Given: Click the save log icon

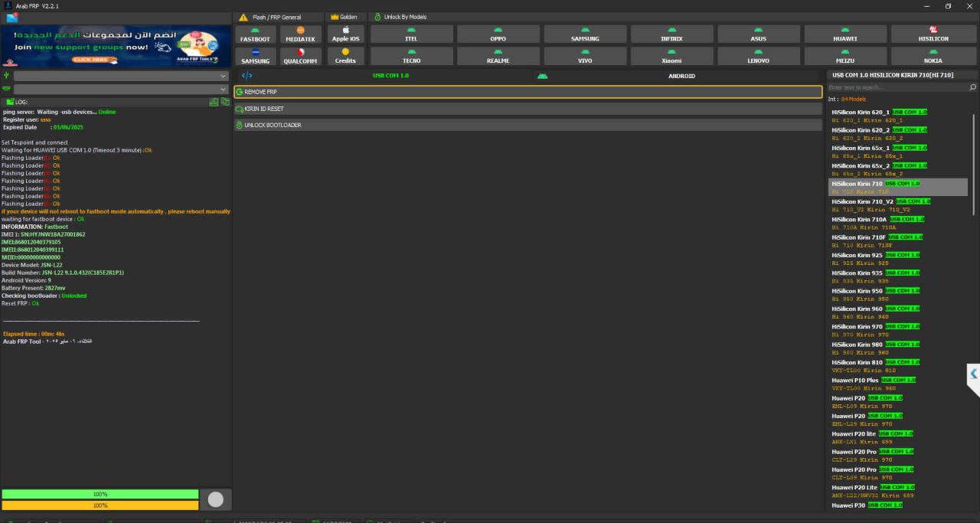Looking at the screenshot, I should pyautogui.click(x=214, y=102).
